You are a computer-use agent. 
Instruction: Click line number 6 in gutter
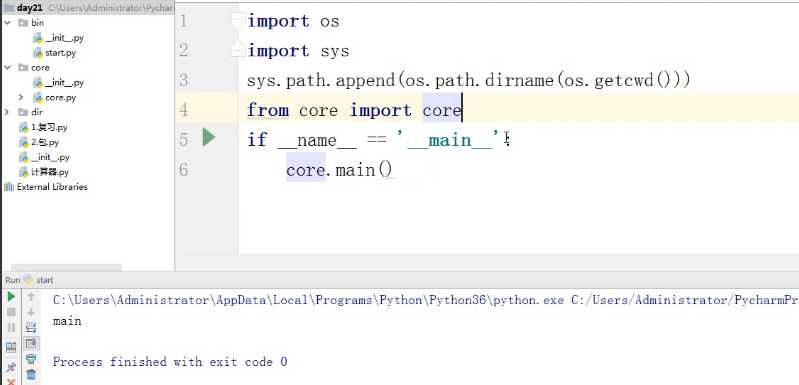(183, 170)
